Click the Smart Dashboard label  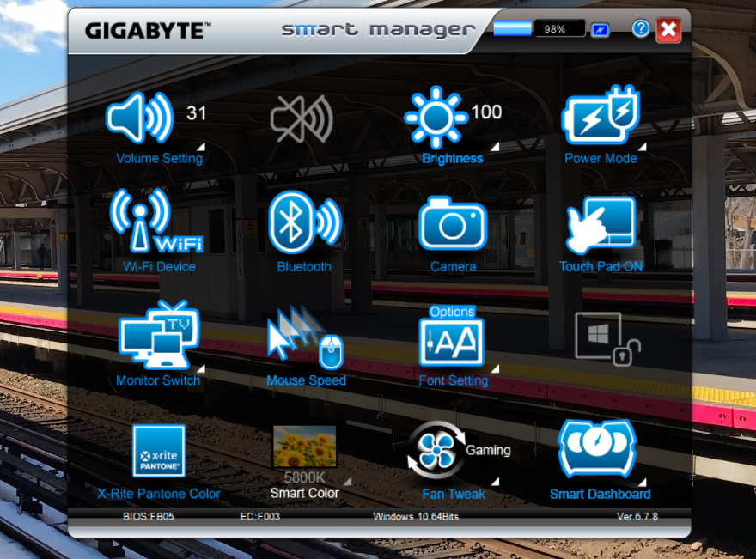pos(601,495)
